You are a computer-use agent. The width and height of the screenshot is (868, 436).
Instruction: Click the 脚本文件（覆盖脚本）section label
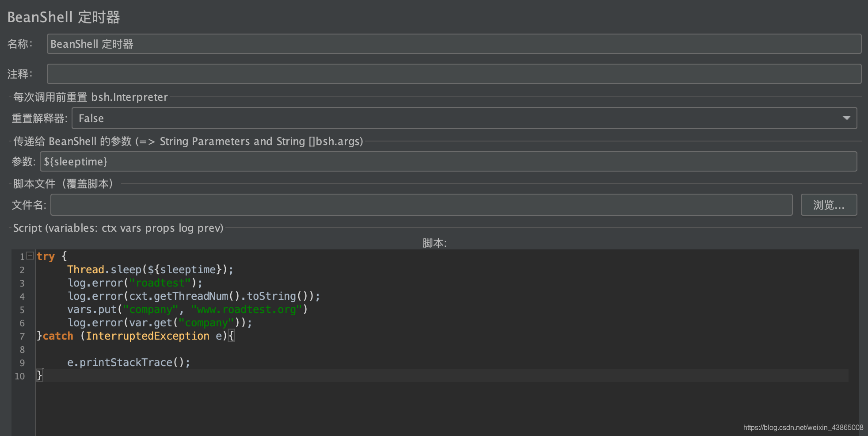click(x=63, y=184)
